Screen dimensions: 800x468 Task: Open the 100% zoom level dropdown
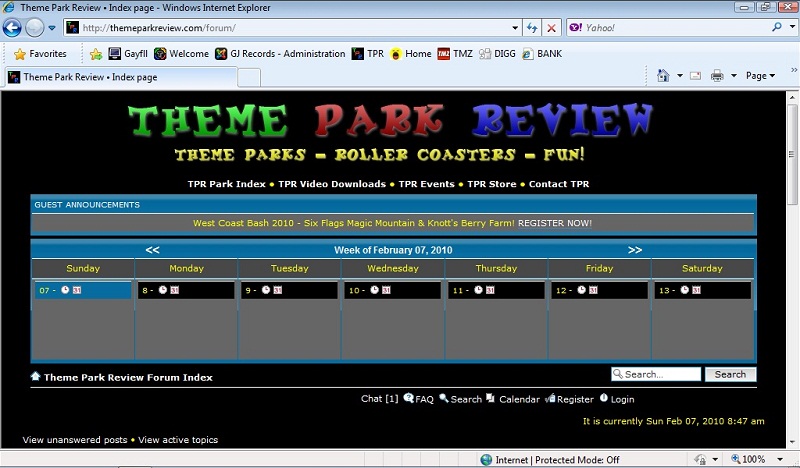pyautogui.click(x=780, y=459)
